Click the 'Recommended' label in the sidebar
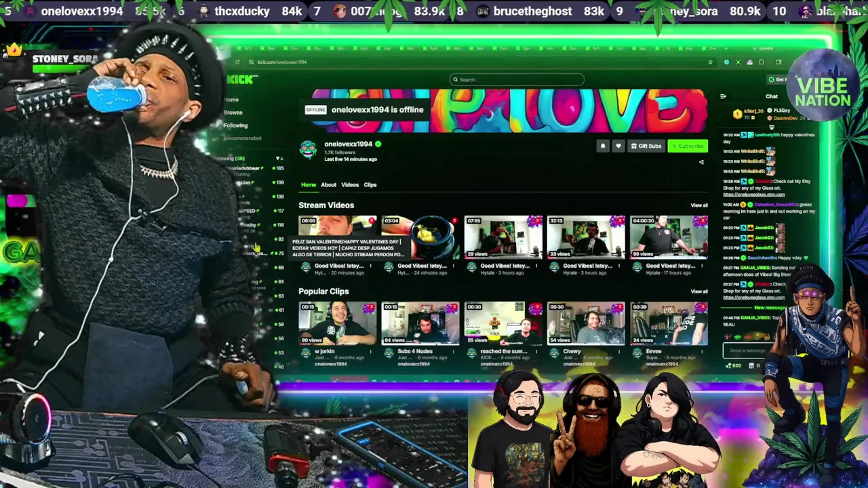The image size is (868, 488). (x=242, y=138)
